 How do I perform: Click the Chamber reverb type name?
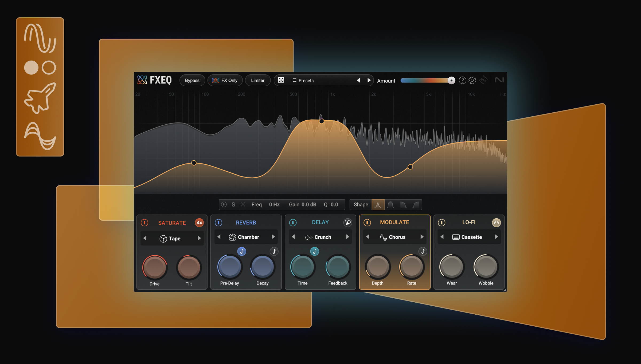coord(248,237)
